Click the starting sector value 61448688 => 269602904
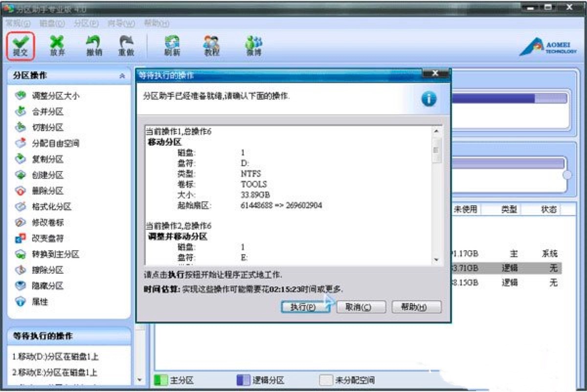The width and height of the screenshot is (587, 392). [x=282, y=205]
